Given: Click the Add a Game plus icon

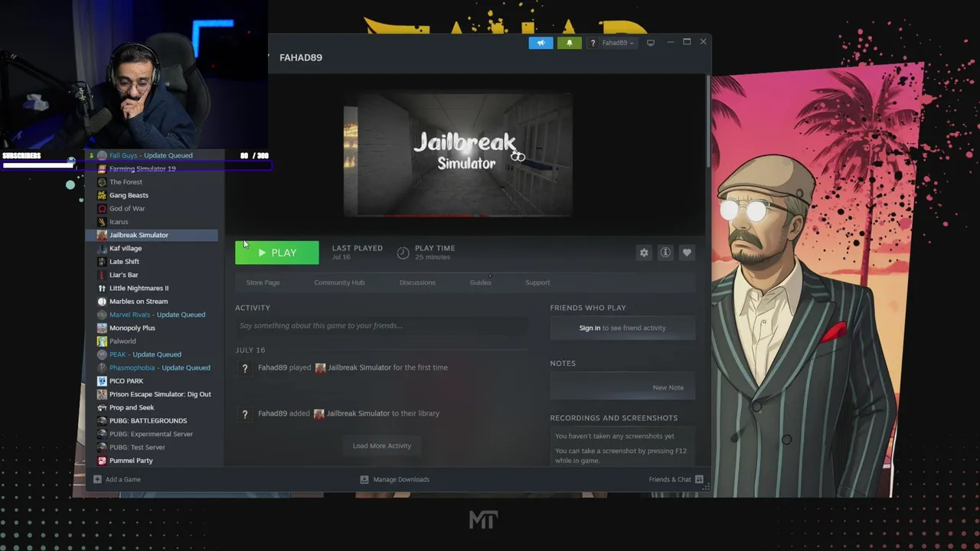Looking at the screenshot, I should [x=97, y=479].
